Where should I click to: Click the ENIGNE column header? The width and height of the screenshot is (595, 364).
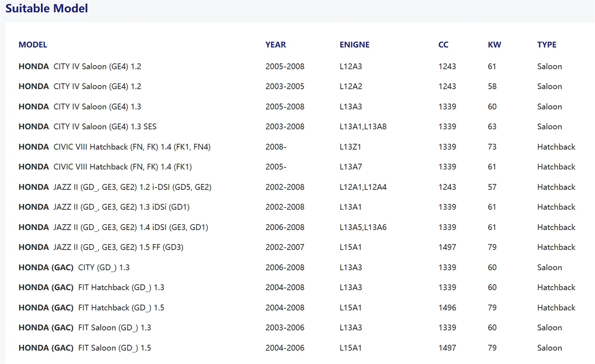coord(354,45)
